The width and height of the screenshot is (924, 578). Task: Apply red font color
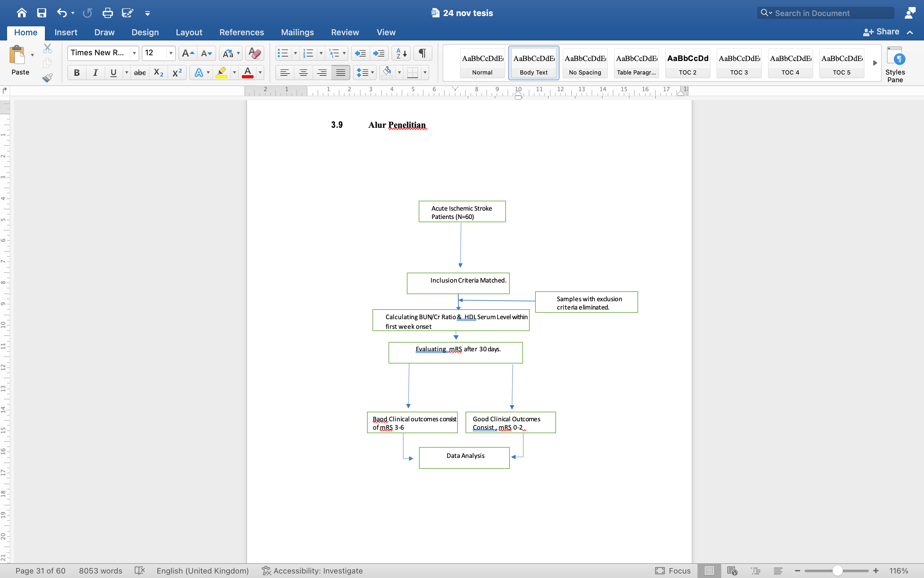[247, 72]
